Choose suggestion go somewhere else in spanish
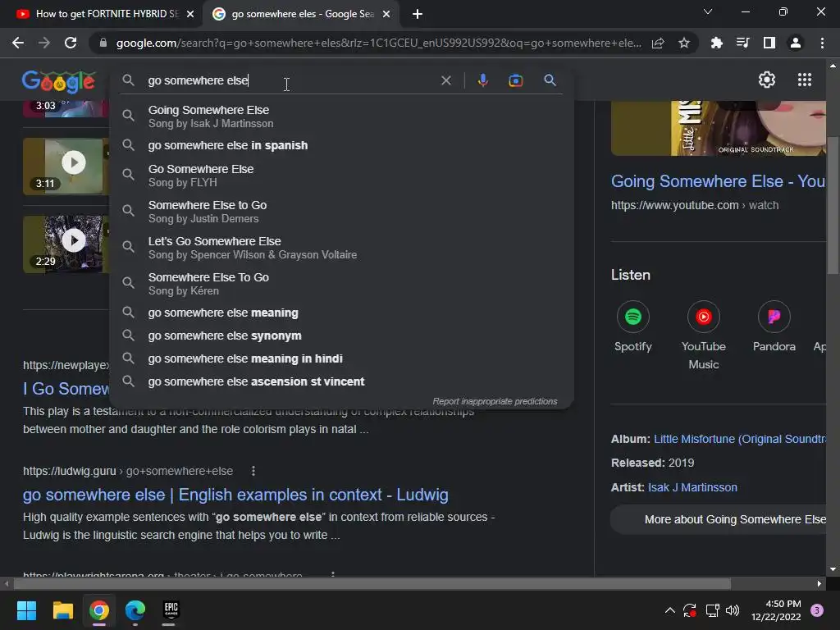Screen dimensions: 840x630 pyautogui.click(x=341, y=145)
